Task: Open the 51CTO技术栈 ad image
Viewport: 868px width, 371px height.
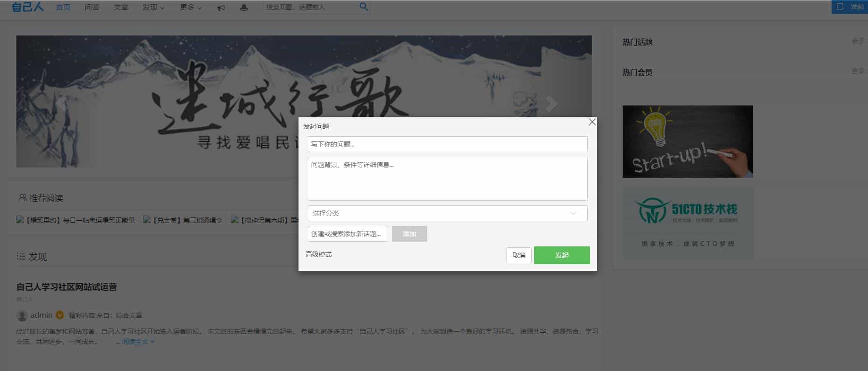Action: 687,223
